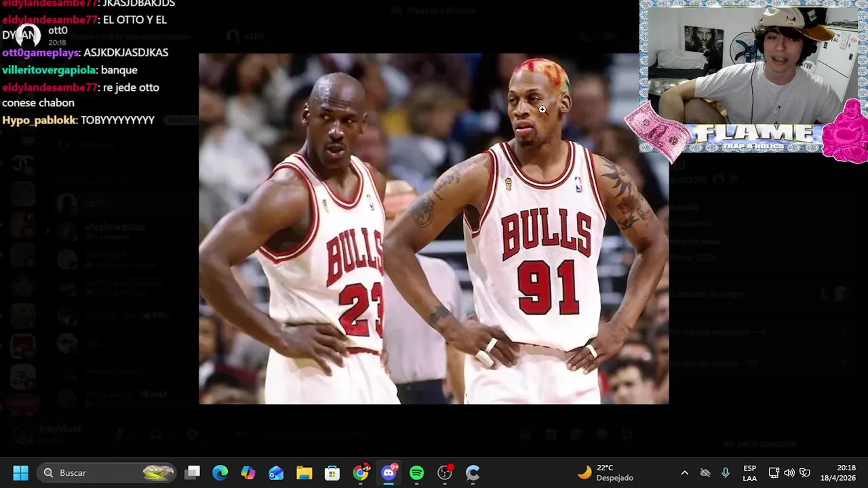Click the FLAME Trap-A-Holics banner

point(754,138)
